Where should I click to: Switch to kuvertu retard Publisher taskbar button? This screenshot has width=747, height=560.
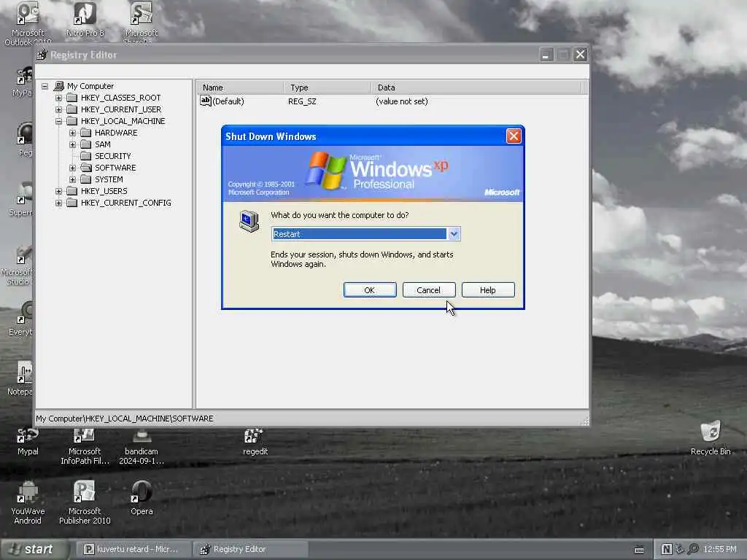click(133, 549)
